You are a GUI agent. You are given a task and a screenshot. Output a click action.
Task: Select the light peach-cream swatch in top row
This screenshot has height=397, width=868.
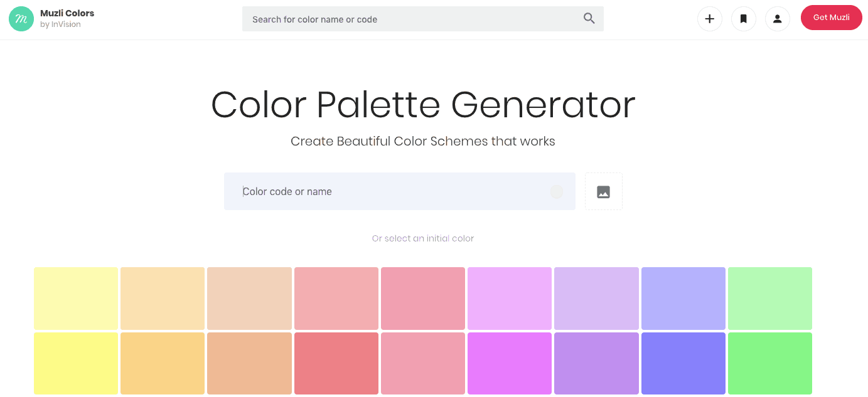[163, 299]
